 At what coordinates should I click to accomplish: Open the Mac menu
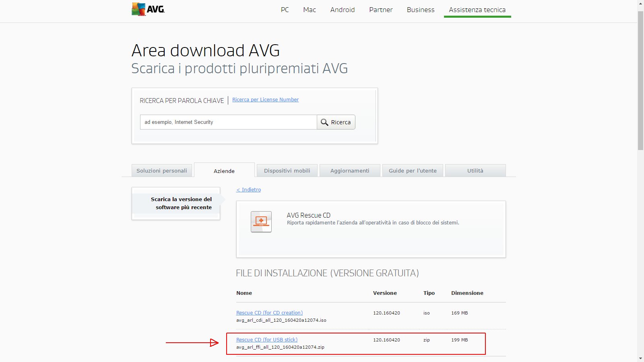pos(310,10)
